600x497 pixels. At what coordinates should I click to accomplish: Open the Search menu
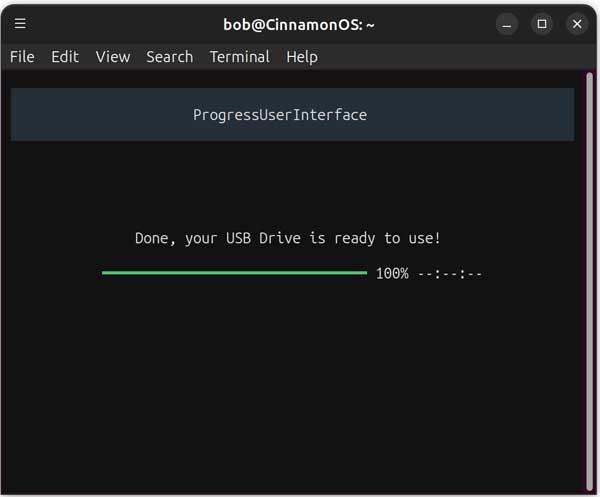tap(169, 57)
